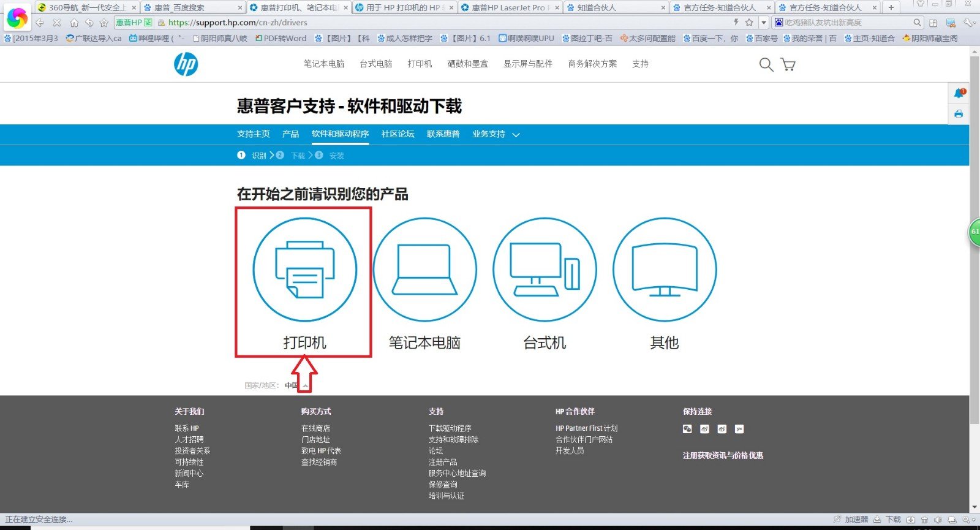Bookmark page with toolbar star left of address
Screen dimensions: 980x530
point(104,23)
